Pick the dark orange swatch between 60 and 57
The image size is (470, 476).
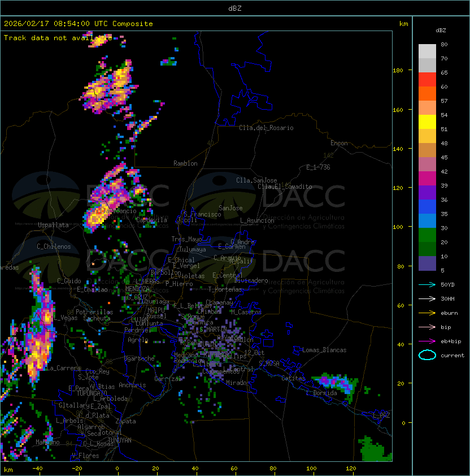tap(427, 93)
